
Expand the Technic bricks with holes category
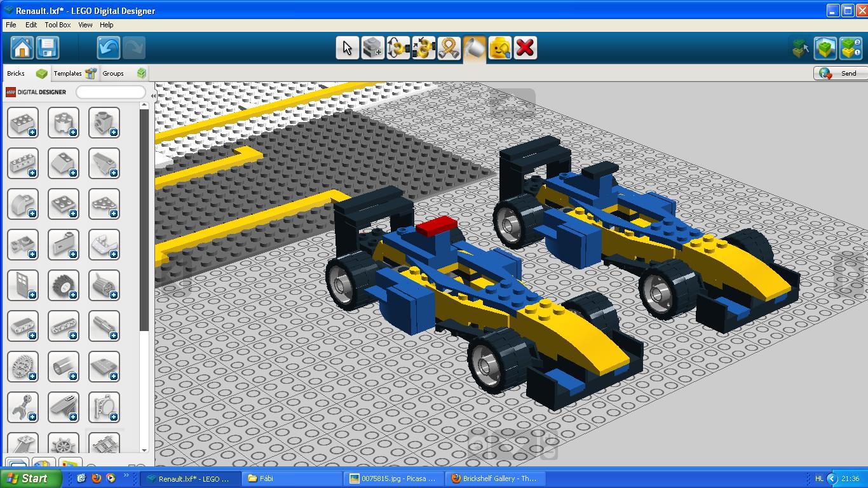(x=23, y=163)
